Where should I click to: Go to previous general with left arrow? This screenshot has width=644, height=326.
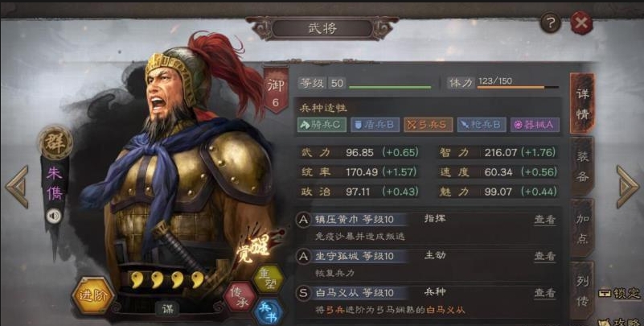[x=17, y=187]
